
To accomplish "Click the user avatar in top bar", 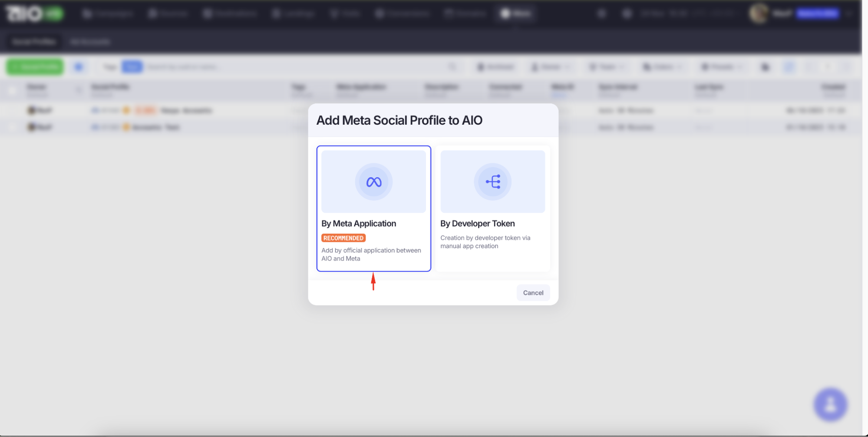I will coord(759,14).
